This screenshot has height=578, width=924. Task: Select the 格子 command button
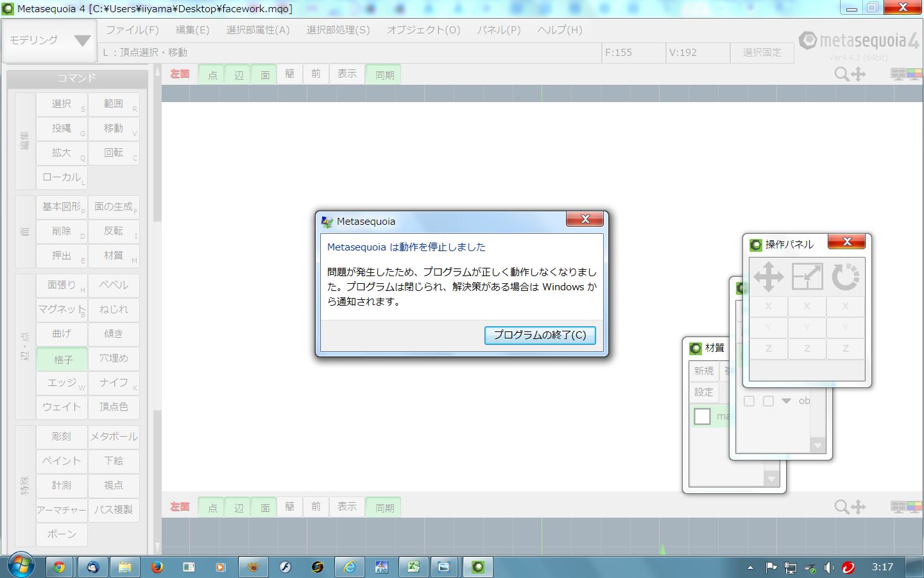tap(62, 360)
